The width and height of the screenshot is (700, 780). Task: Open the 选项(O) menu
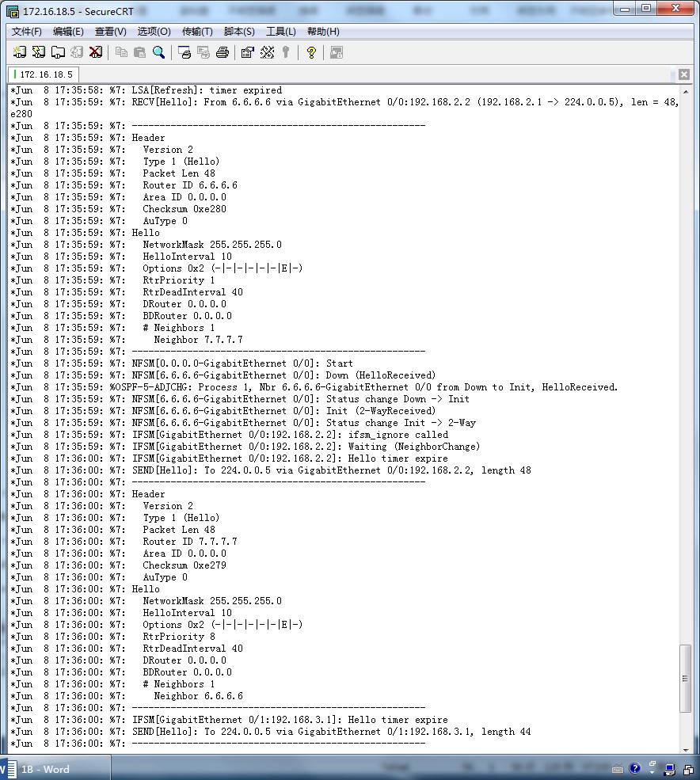[x=154, y=32]
